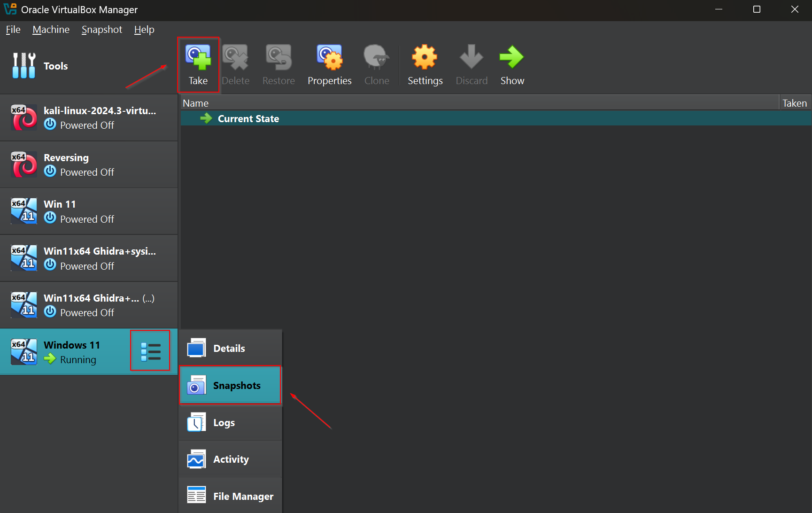Minimize the VirtualBox Manager window
The width and height of the screenshot is (812, 513).
click(719, 9)
